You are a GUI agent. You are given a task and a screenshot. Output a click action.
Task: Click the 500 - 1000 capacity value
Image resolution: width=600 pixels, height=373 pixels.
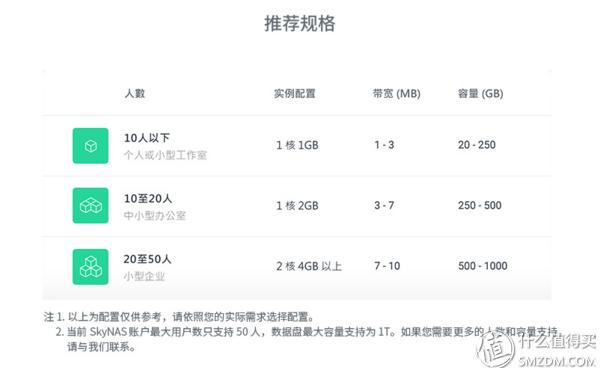[x=483, y=266]
